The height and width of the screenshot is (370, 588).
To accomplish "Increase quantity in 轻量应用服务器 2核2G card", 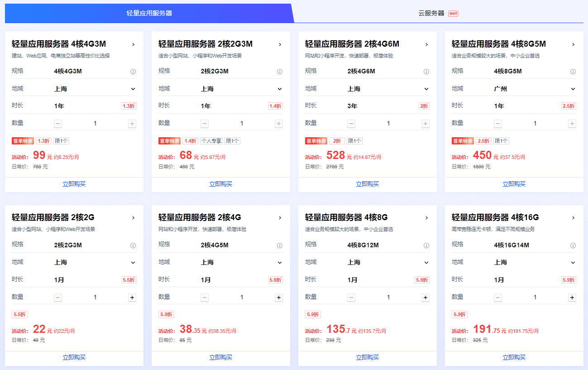I will [x=132, y=298].
